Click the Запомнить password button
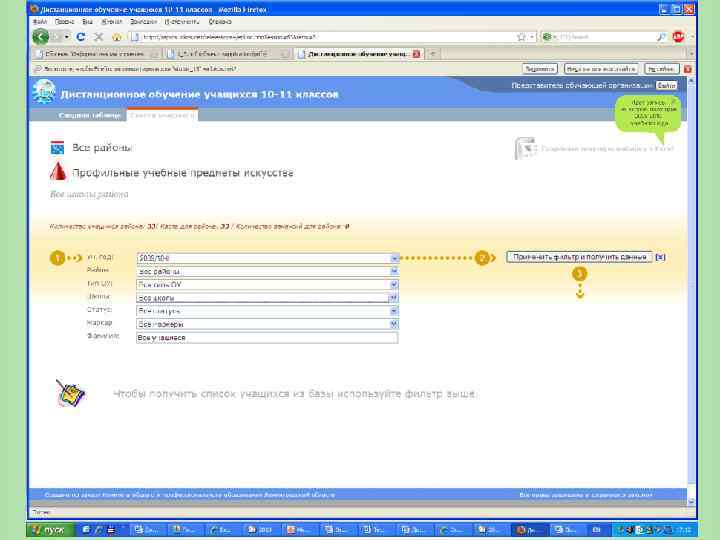720x540 pixels. tap(540, 69)
